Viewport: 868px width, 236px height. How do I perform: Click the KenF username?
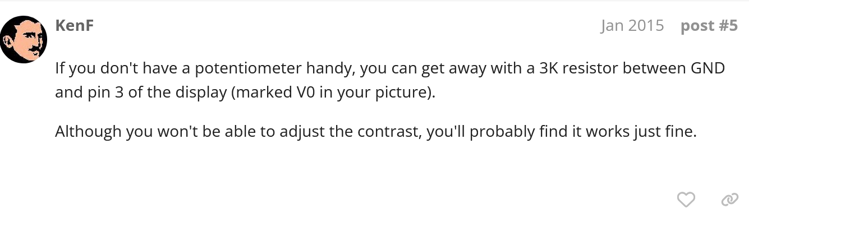coord(74,26)
